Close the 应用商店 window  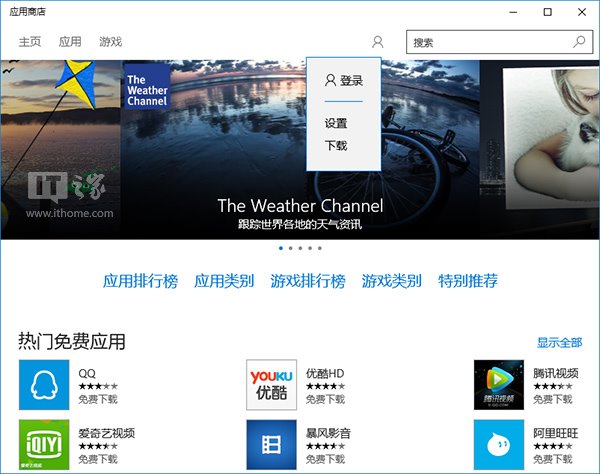(582, 12)
